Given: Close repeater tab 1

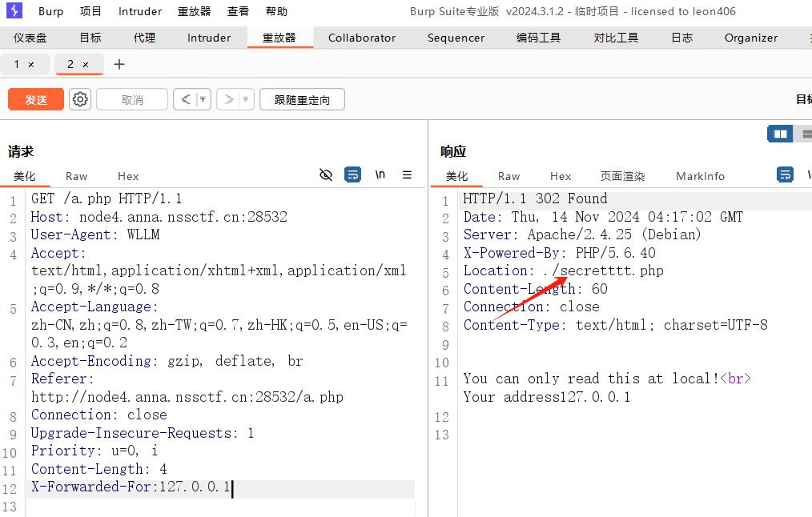Looking at the screenshot, I should pyautogui.click(x=31, y=65).
